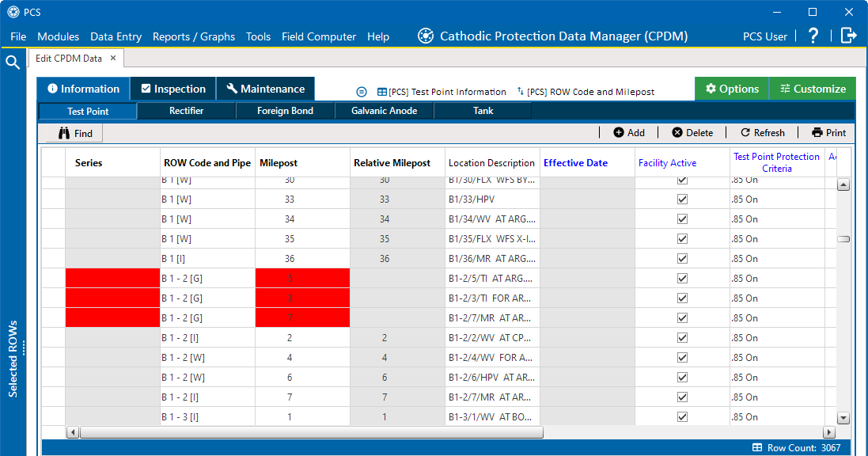The image size is (868, 456).
Task: Toggle Facility Active for B1-3/1/WV row
Action: tap(682, 417)
